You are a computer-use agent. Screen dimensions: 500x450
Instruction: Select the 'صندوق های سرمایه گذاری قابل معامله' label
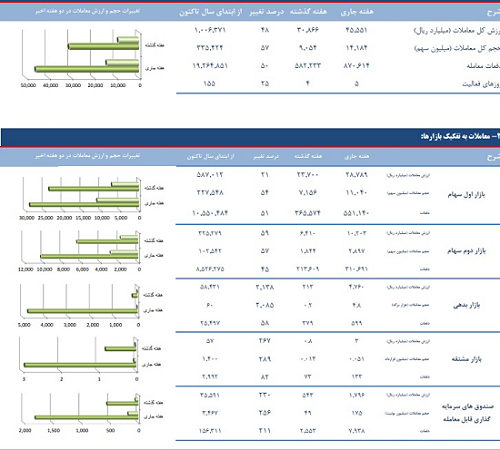coord(467,413)
